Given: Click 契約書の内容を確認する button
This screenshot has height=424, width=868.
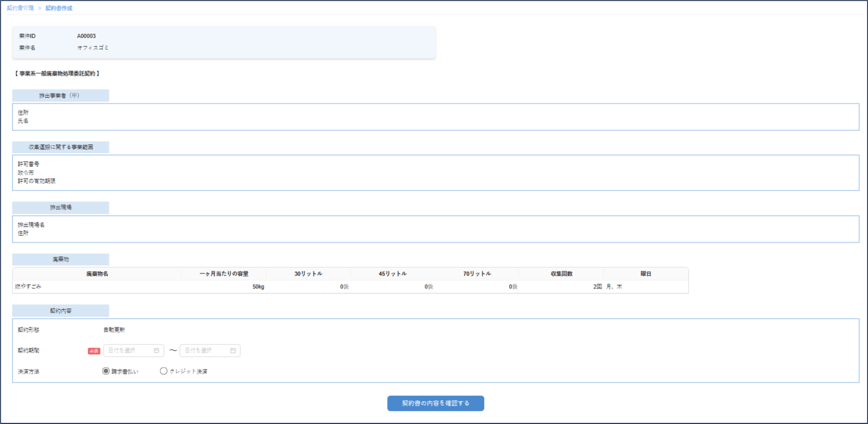Looking at the screenshot, I should 436,403.
